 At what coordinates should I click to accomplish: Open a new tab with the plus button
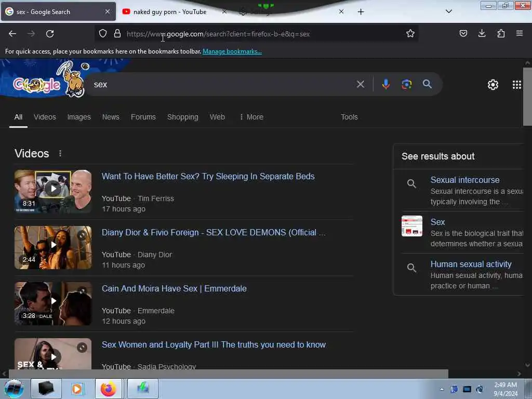tap(361, 12)
